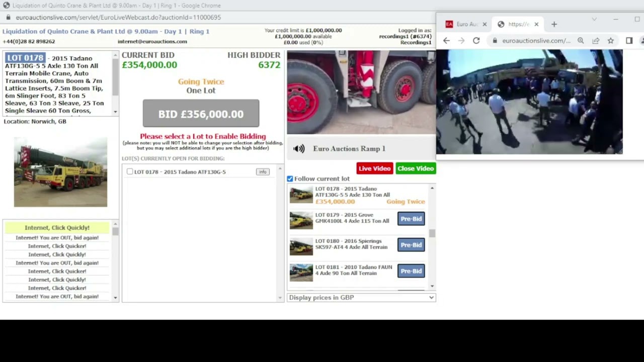This screenshot has width=644, height=362.
Task: Click the message log scroll up arrow
Action: [115, 224]
